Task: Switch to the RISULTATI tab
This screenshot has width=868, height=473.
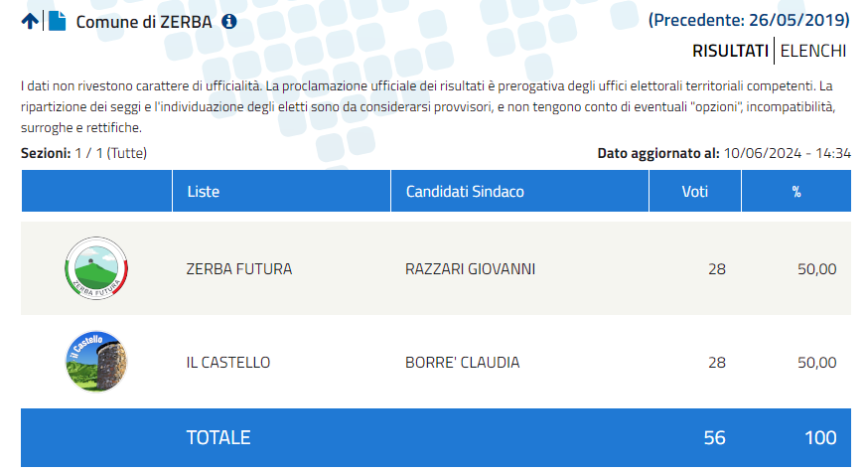Action: pos(730,51)
